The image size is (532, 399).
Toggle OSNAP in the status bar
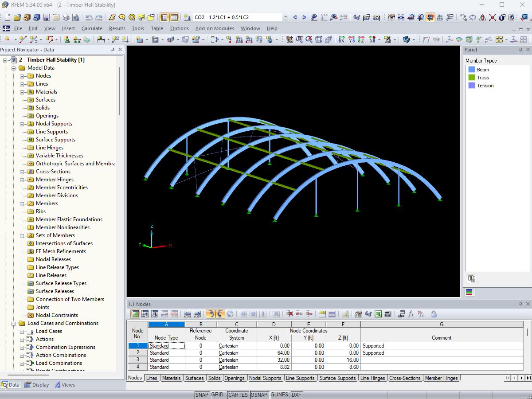259,395
